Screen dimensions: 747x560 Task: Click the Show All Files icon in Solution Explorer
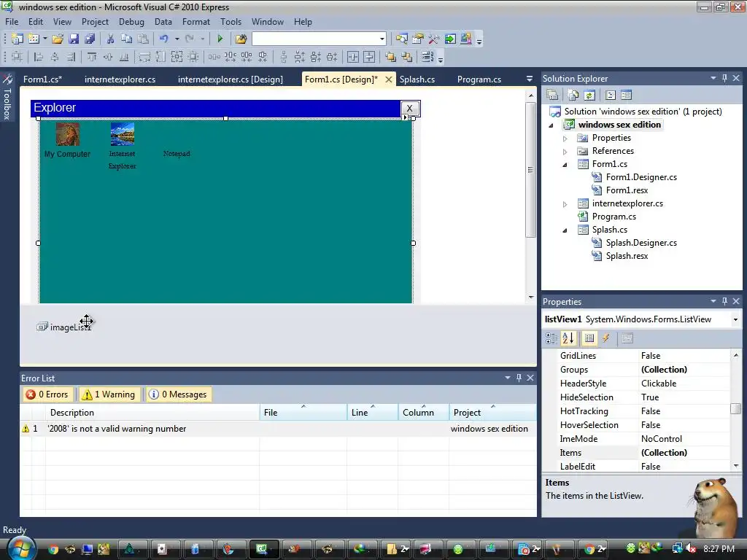pos(573,96)
